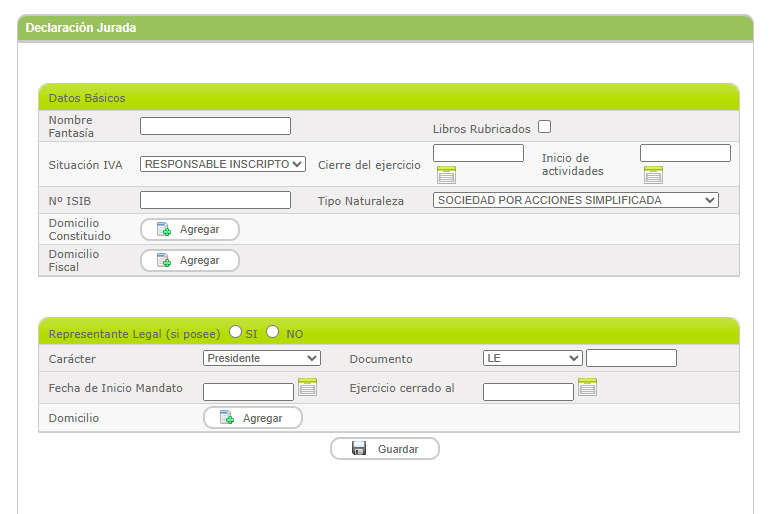Open calendar for Inicio de actividades

pos(653,175)
